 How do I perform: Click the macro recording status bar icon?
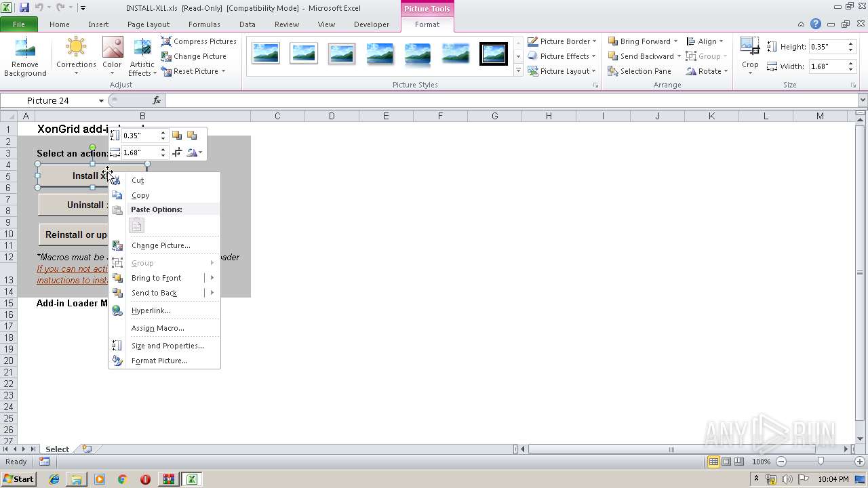click(x=45, y=462)
